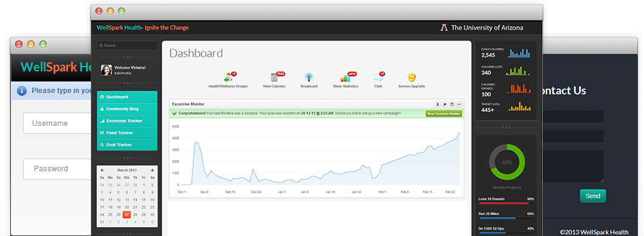Click the Password field in login window

pyautogui.click(x=57, y=169)
